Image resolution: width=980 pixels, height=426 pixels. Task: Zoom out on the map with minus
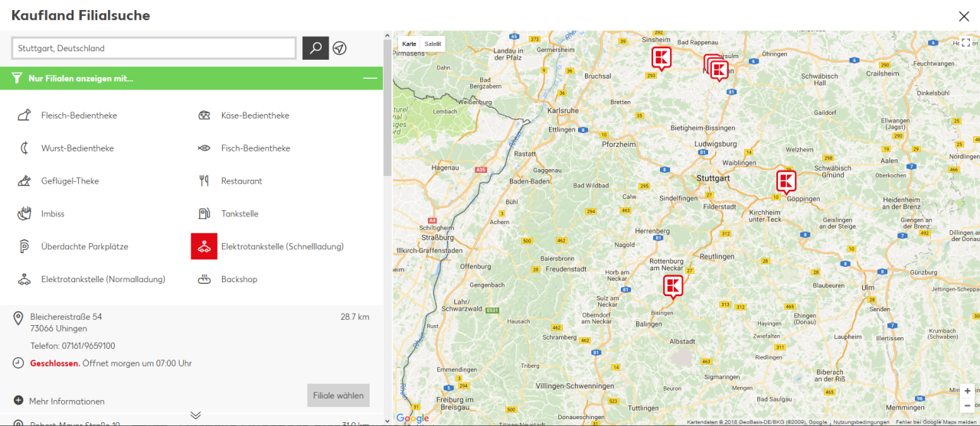click(968, 405)
